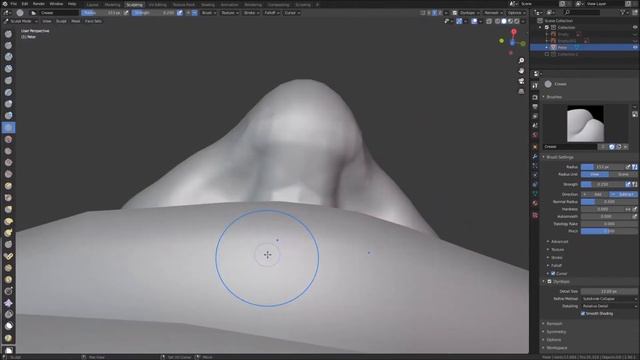
Task: Select the active Crease brush tool
Action: click(x=8, y=127)
